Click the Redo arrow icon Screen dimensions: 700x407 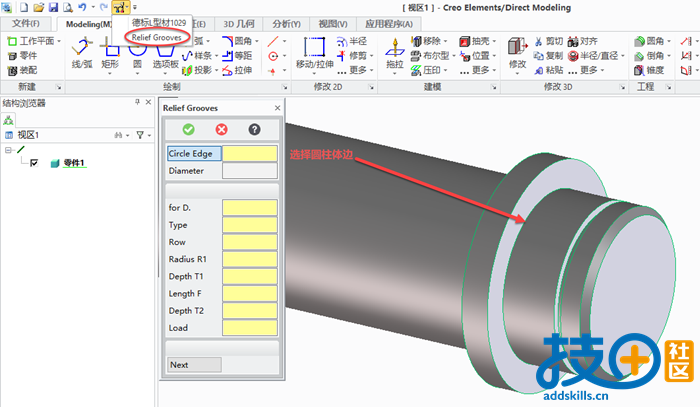click(104, 7)
